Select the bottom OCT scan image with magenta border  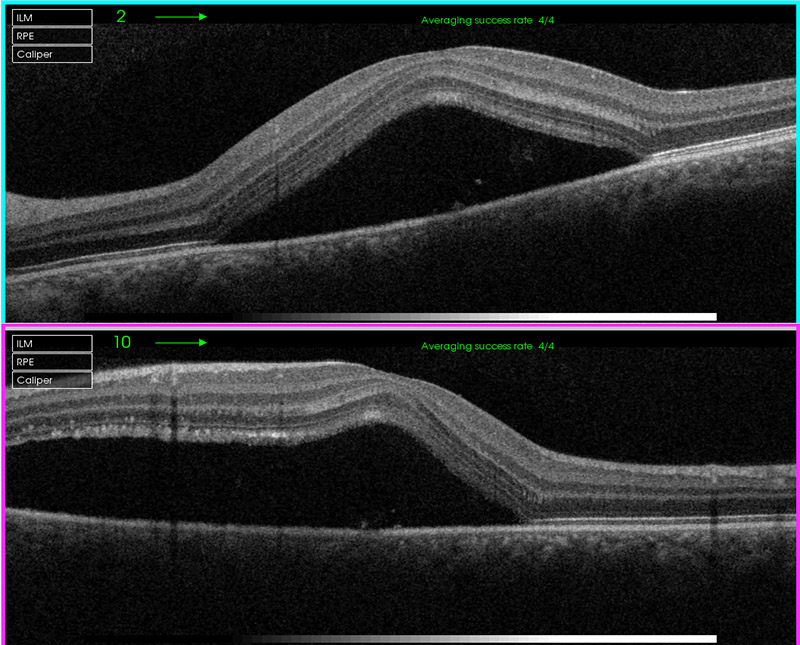click(x=401, y=485)
